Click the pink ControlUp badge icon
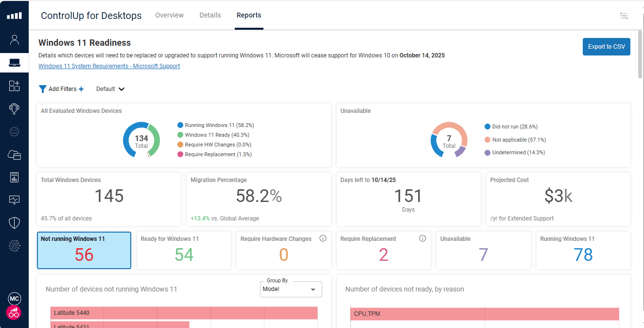The height and width of the screenshot is (328, 644). coord(14,313)
